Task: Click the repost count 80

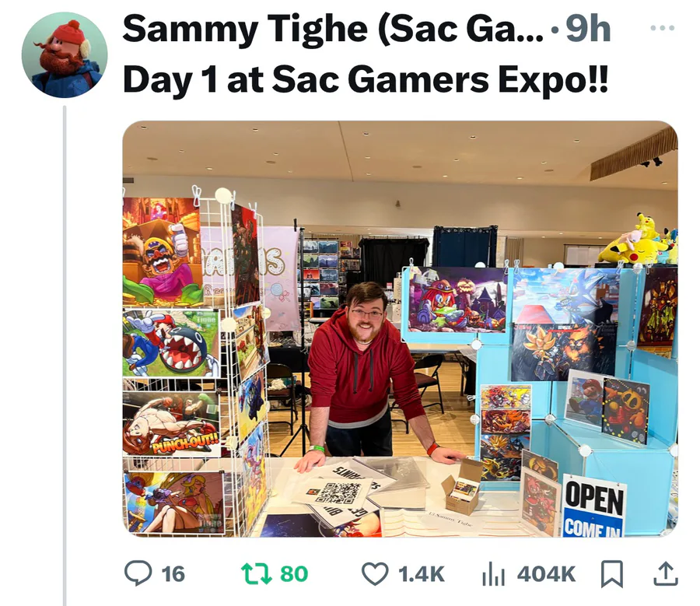Action: coord(294,574)
